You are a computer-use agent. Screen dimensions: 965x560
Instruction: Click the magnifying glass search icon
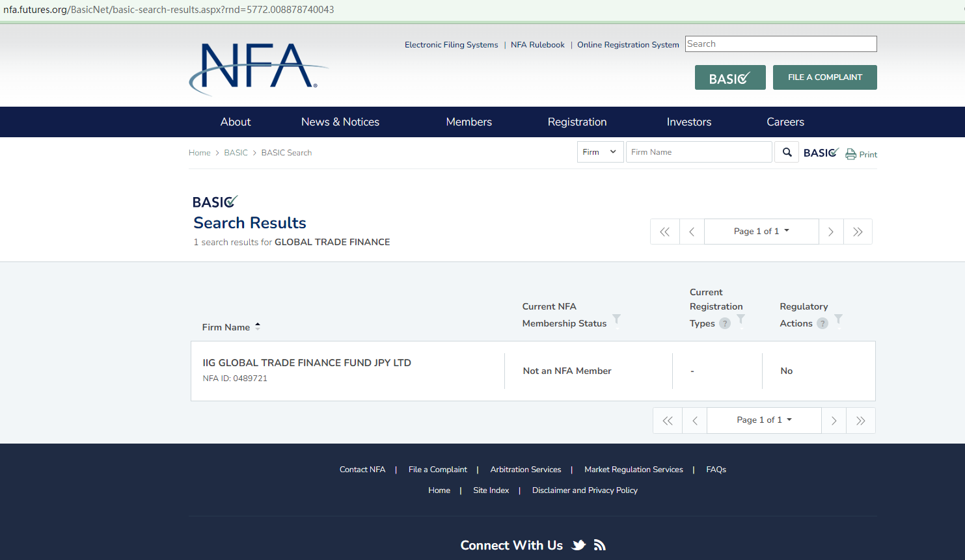point(787,152)
